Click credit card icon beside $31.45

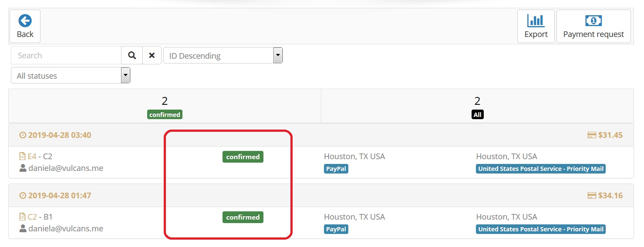click(592, 135)
